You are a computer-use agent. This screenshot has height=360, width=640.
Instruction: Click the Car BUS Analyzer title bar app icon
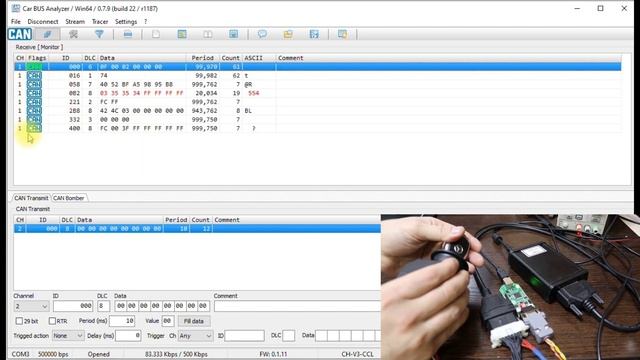point(16,8)
